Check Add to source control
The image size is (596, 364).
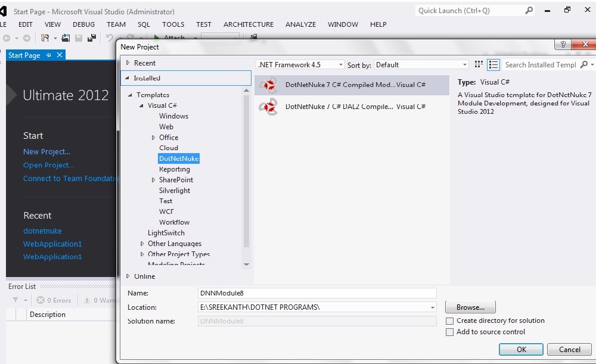coord(449,332)
